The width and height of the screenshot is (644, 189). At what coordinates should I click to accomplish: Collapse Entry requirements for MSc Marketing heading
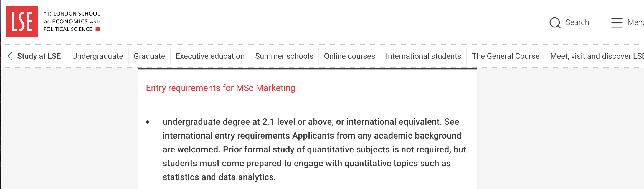click(220, 88)
